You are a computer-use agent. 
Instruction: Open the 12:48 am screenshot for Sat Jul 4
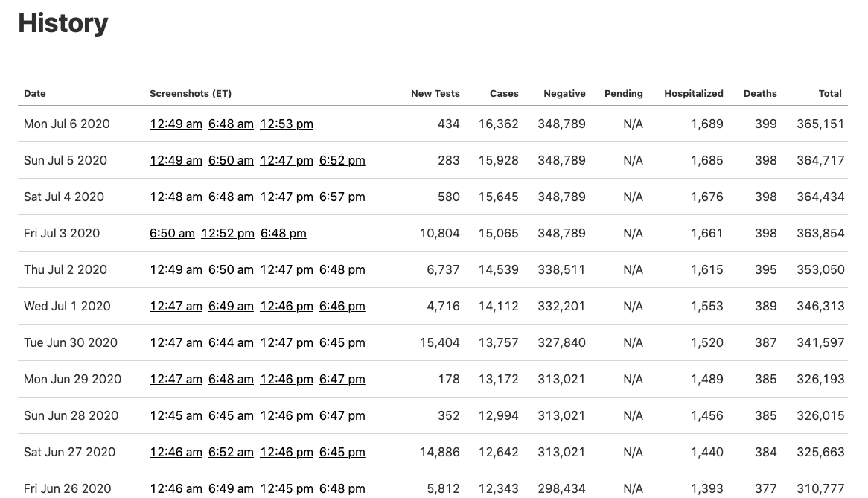pos(176,197)
